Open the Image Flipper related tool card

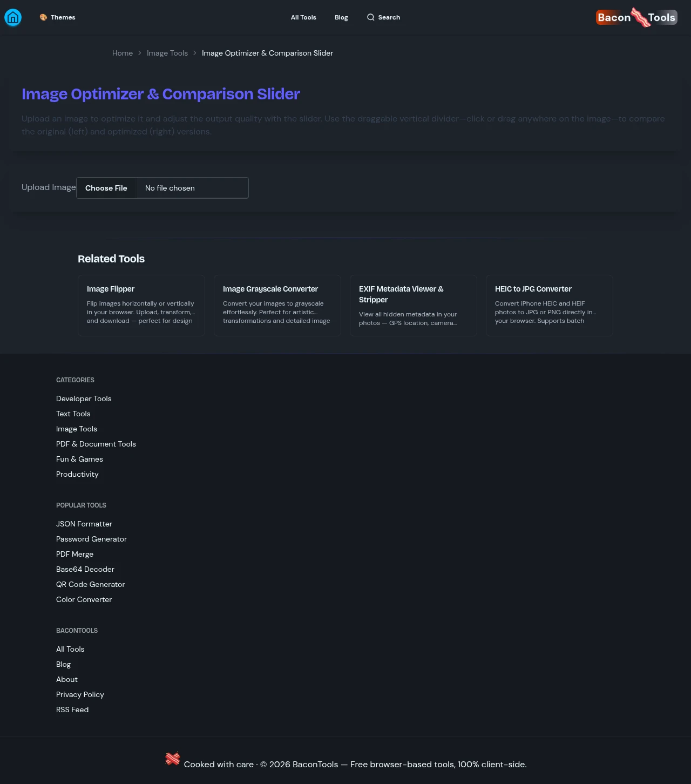[141, 305]
